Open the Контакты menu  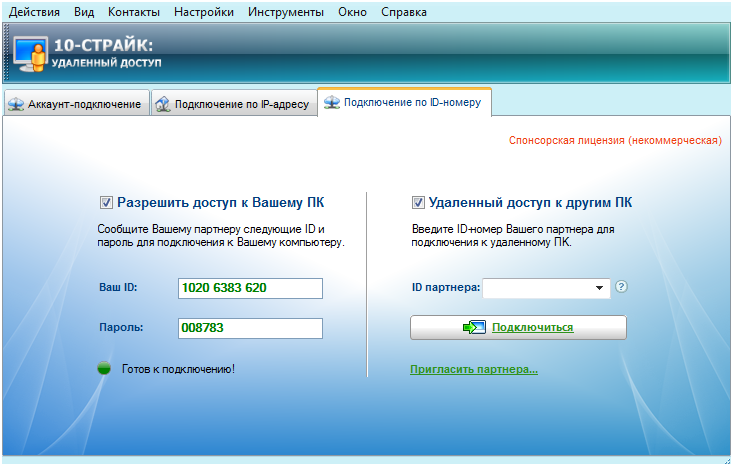click(134, 12)
